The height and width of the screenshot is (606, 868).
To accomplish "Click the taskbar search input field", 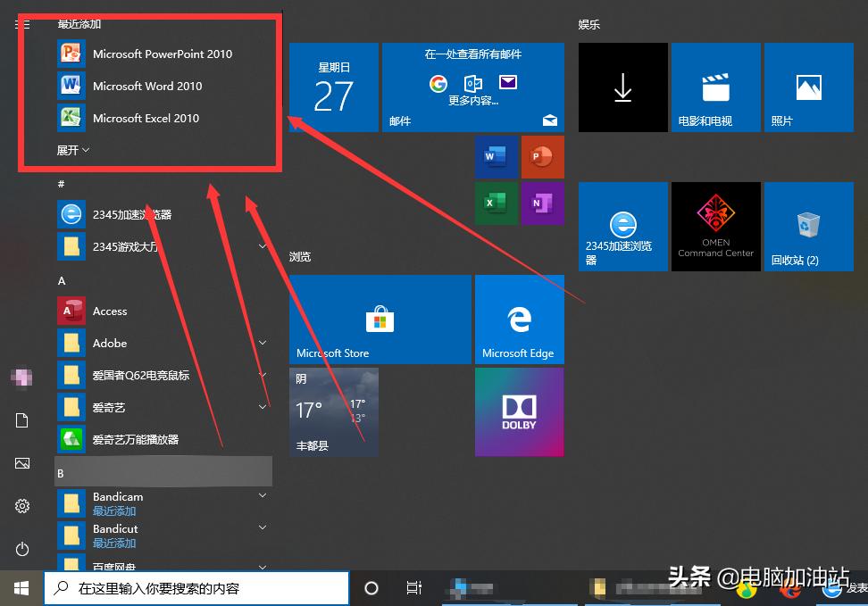I will click(x=196, y=587).
